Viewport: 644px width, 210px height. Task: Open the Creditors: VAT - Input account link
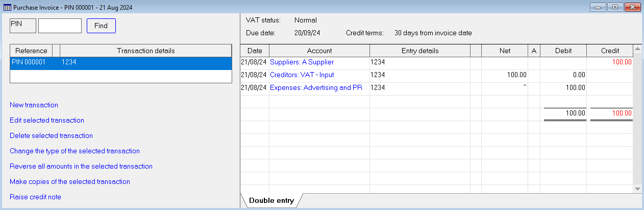click(x=302, y=75)
